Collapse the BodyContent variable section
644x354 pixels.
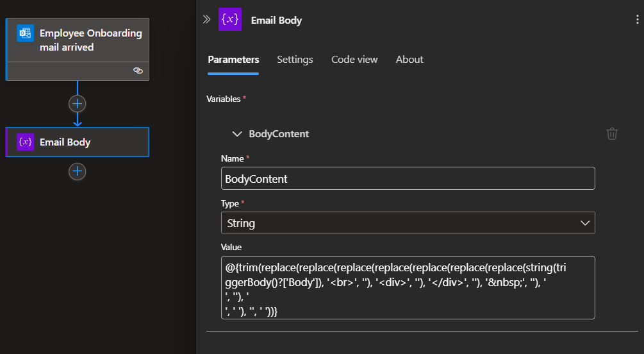238,134
